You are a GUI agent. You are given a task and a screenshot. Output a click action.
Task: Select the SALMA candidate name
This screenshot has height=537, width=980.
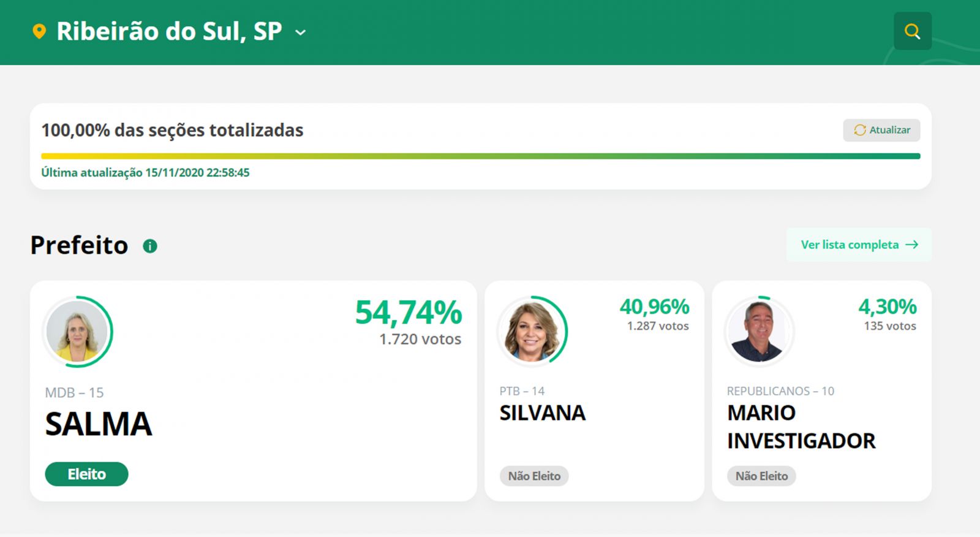click(x=99, y=424)
